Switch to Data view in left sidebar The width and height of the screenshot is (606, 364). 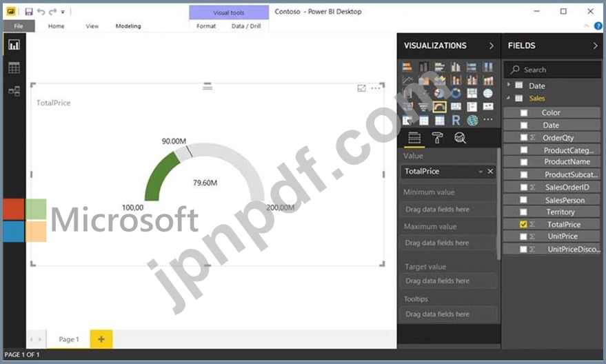click(14, 68)
